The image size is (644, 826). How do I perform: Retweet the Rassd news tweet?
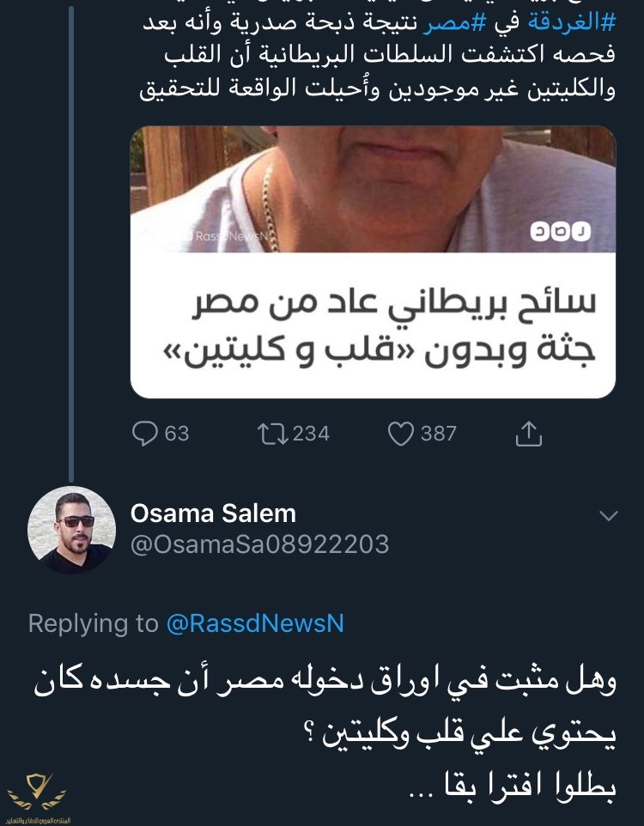coord(271,434)
